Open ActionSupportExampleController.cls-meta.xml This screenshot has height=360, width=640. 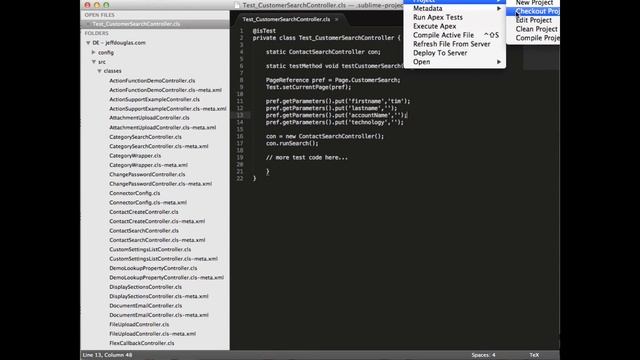[x=168, y=109]
